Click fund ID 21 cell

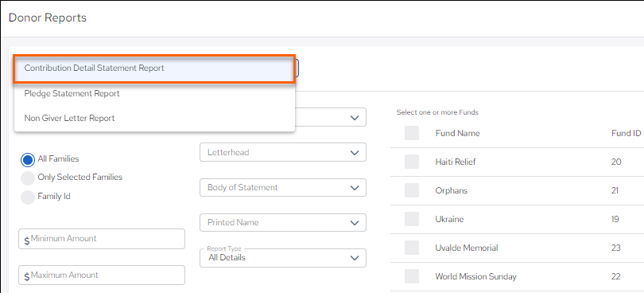[615, 190]
